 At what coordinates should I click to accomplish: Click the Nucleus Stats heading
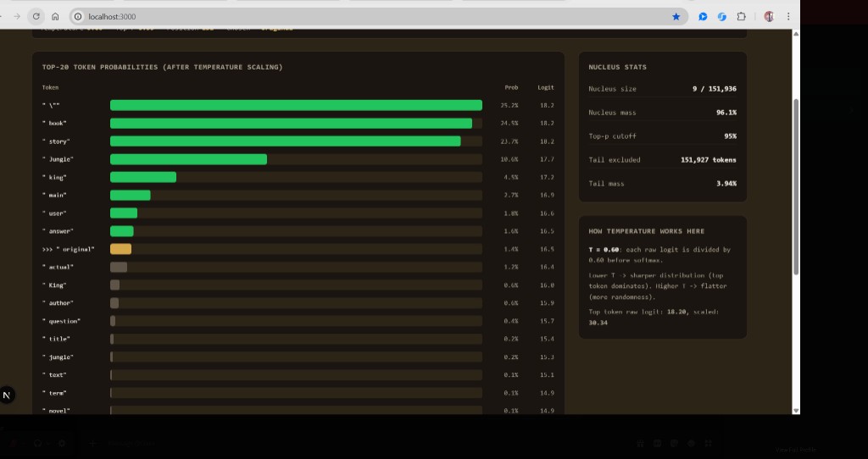(x=617, y=67)
